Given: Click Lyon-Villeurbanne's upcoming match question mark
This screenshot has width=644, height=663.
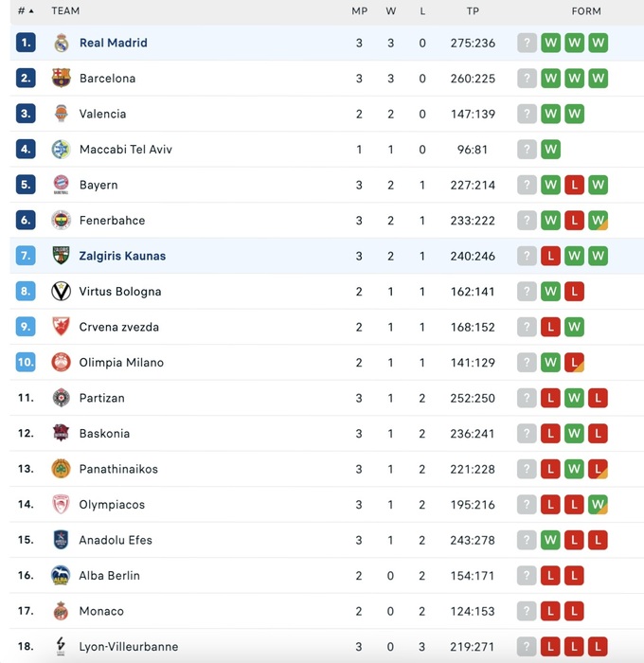Looking at the screenshot, I should coord(528,647).
